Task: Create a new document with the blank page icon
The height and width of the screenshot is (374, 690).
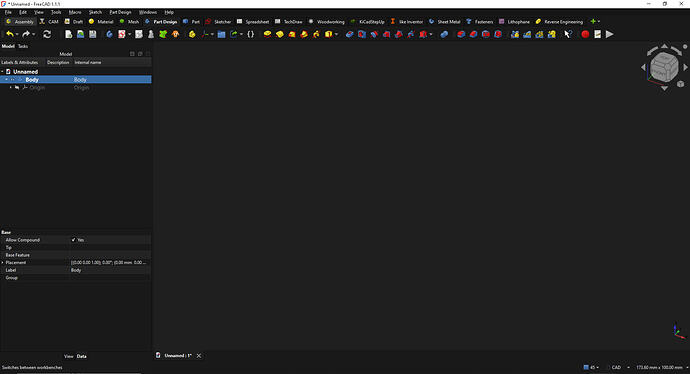Action: [x=68, y=34]
